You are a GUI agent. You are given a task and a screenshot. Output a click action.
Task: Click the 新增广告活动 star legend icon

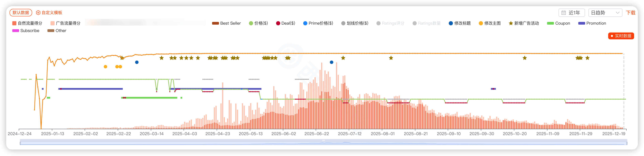point(511,23)
